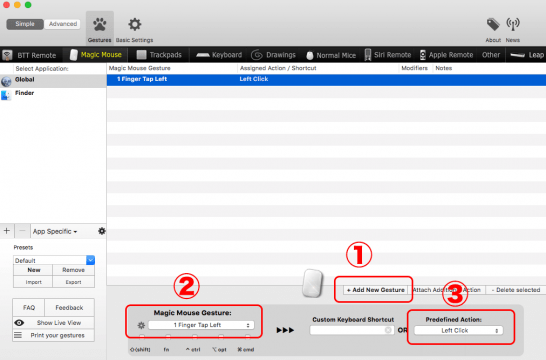Open the Siri Remote tab
546x360 pixels.
point(388,55)
